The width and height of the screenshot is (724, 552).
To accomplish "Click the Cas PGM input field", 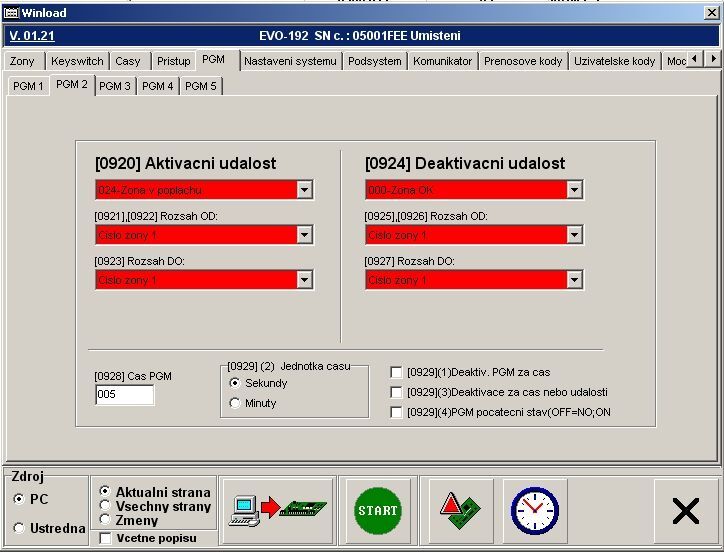I will 124,395.
